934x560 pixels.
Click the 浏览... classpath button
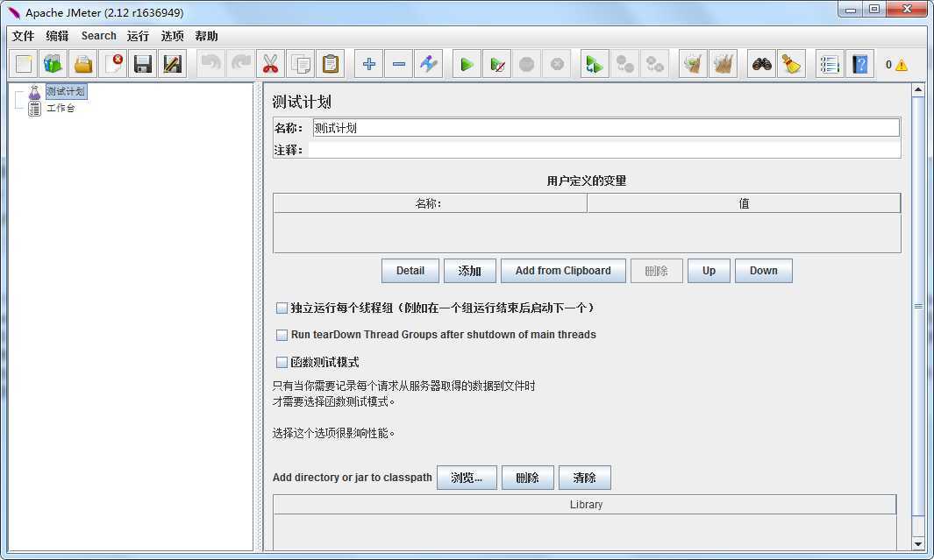(x=467, y=478)
